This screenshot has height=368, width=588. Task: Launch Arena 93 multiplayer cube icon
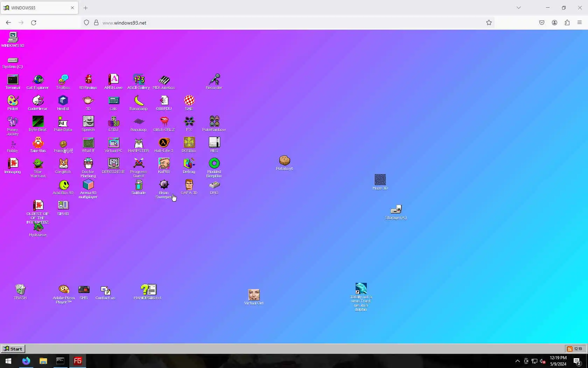(88, 189)
